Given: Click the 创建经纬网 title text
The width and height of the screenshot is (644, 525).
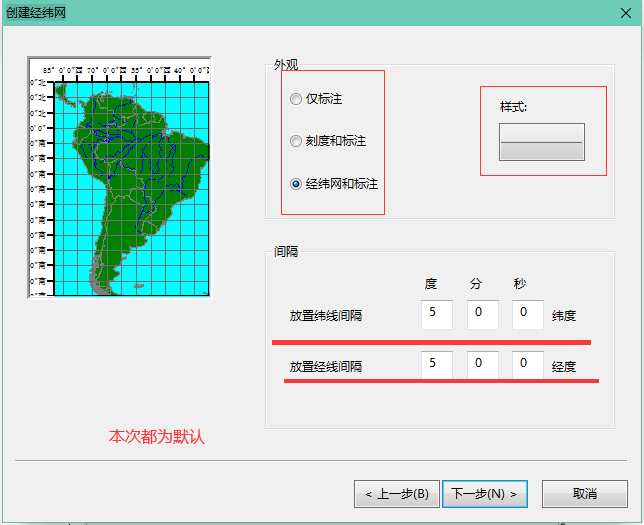Looking at the screenshot, I should pos(36,13).
